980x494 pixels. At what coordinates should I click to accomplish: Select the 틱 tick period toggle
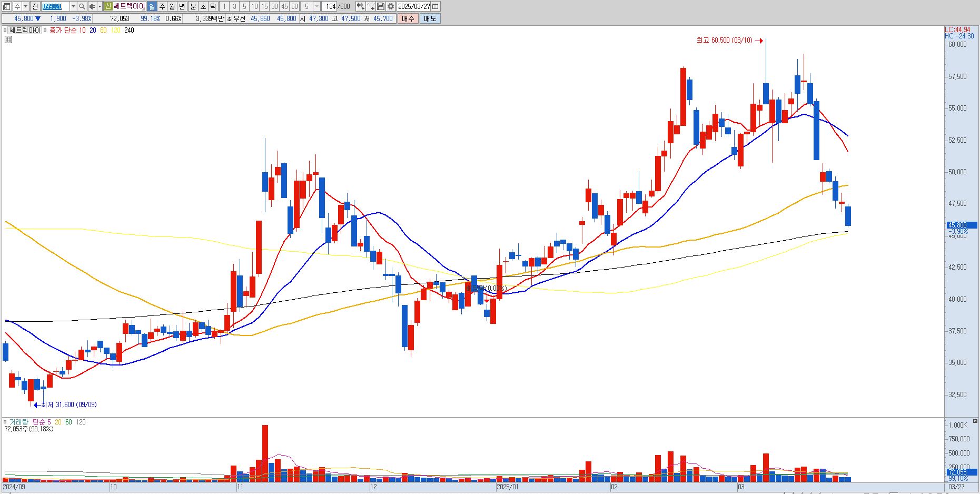[x=213, y=6]
